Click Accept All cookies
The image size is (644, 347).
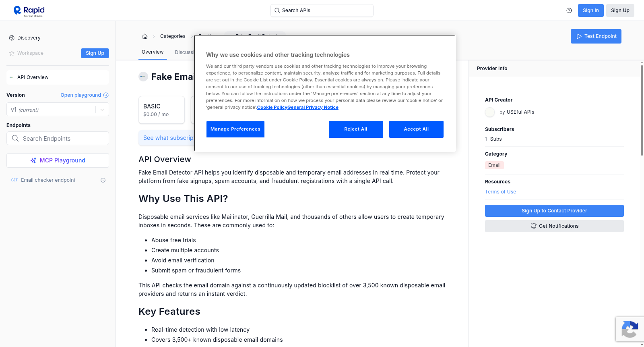coord(416,129)
